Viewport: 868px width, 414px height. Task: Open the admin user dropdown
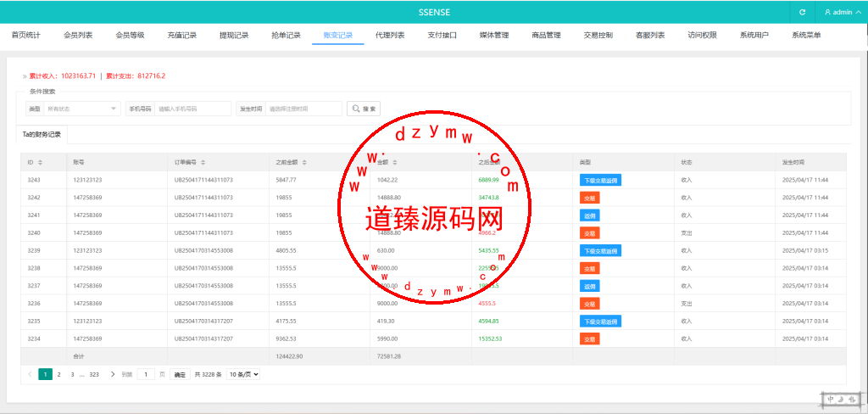point(842,12)
